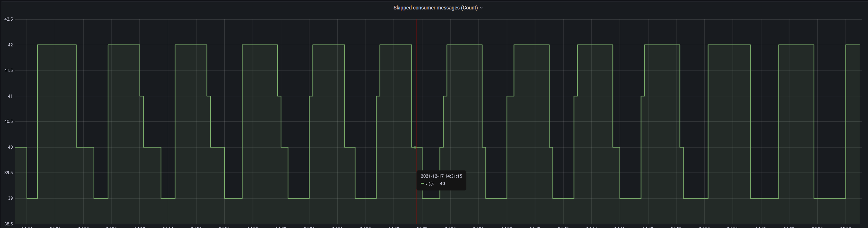Click the tooltip timestamp 2021-12-17 14:31:15
Image resolution: width=868 pixels, height=228 pixels.
click(441, 176)
